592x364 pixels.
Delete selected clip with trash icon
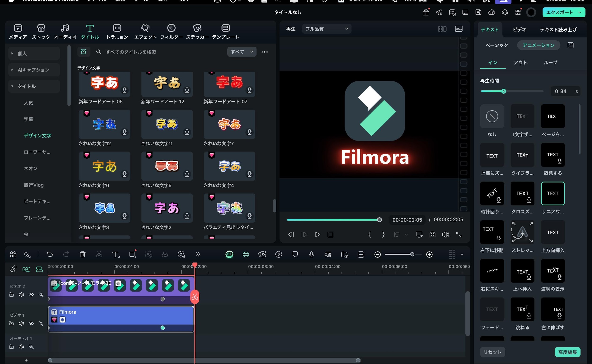[x=83, y=254]
